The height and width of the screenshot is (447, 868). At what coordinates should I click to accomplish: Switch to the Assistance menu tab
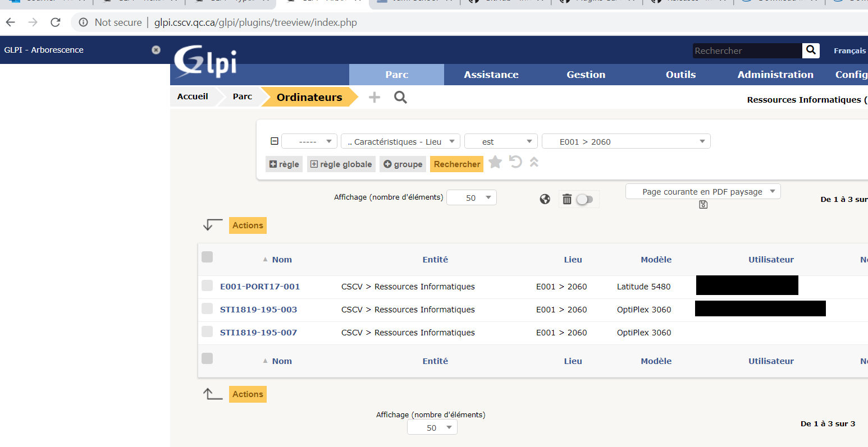[491, 75]
